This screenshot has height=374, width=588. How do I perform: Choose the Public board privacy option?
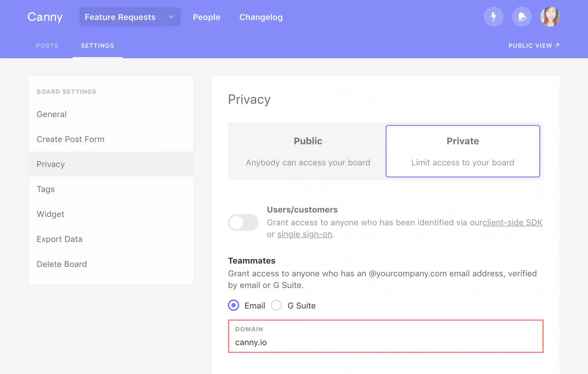(x=308, y=151)
